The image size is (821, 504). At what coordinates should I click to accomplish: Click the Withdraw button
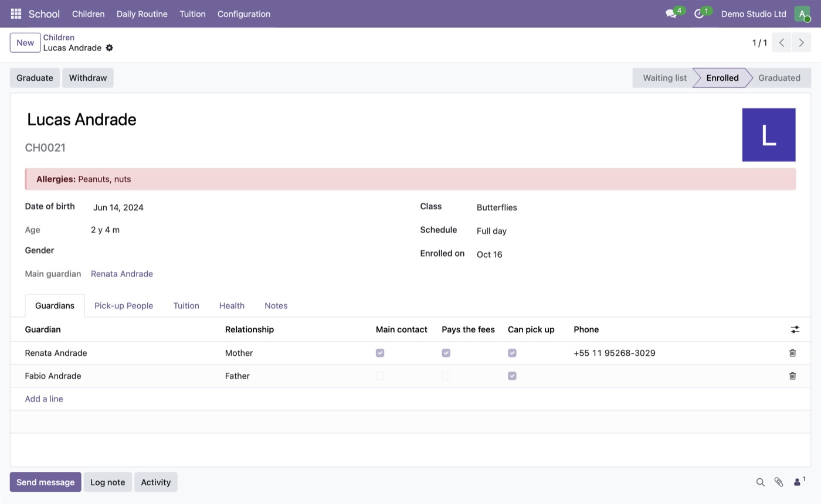[88, 78]
